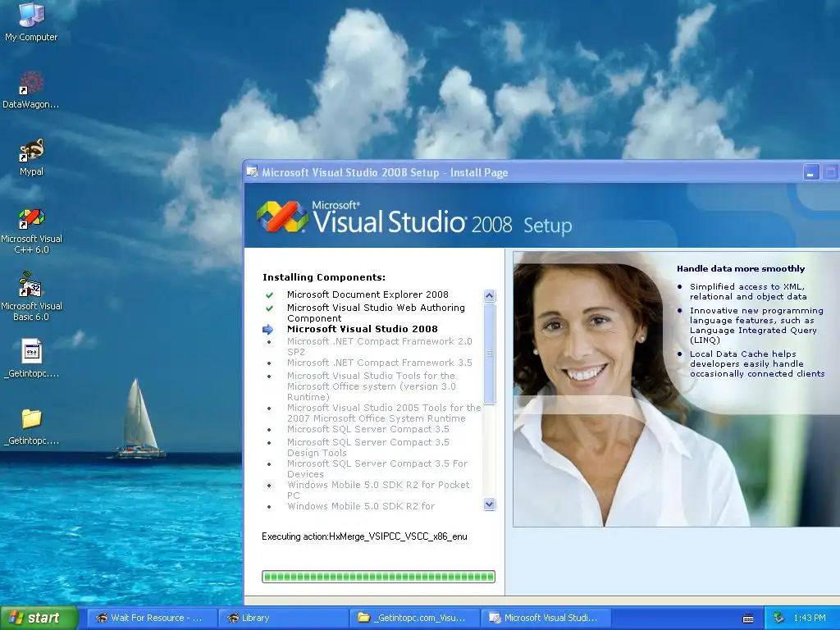The width and height of the screenshot is (840, 630).
Task: Select Microsoft Visual Studio Web Authoring Component
Action: (376, 313)
